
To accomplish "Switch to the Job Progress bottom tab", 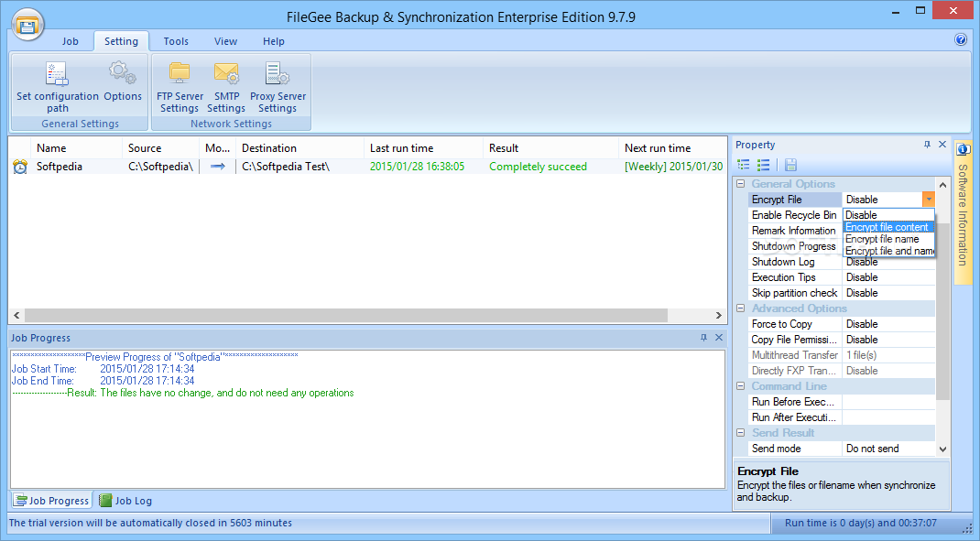I will pyautogui.click(x=52, y=501).
